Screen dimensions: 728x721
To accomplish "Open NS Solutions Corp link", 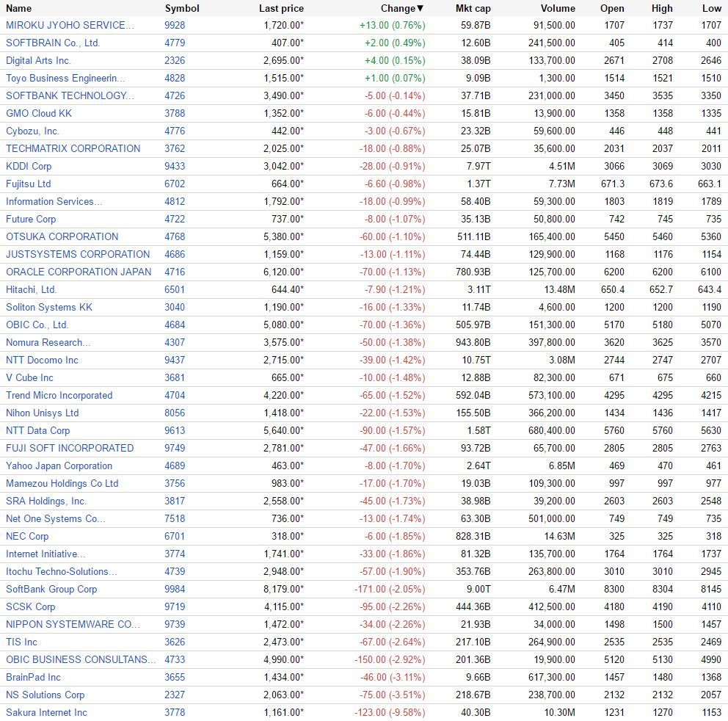I will (x=45, y=696).
